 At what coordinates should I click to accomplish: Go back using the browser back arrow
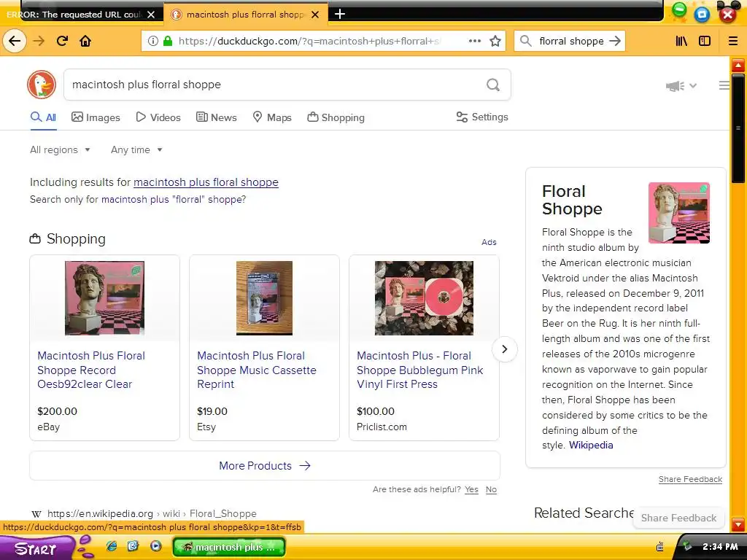[15, 41]
